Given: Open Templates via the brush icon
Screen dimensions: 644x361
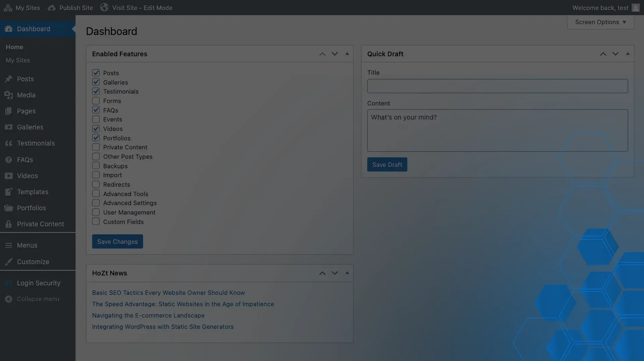Looking at the screenshot, I should point(8,192).
